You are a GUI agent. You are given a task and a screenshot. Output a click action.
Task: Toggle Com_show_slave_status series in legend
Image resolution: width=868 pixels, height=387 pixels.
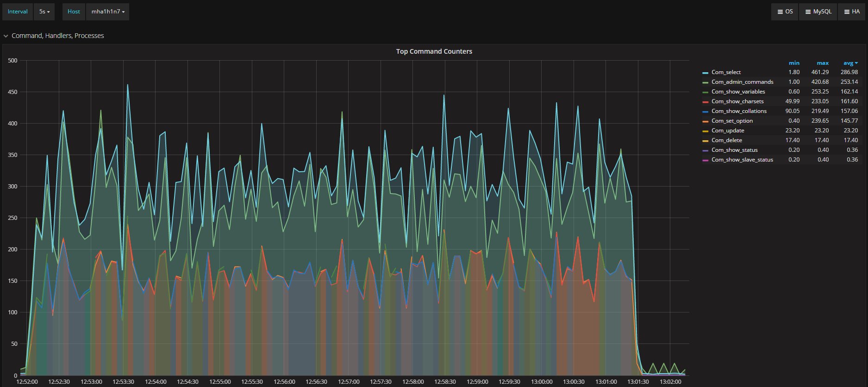(x=742, y=160)
